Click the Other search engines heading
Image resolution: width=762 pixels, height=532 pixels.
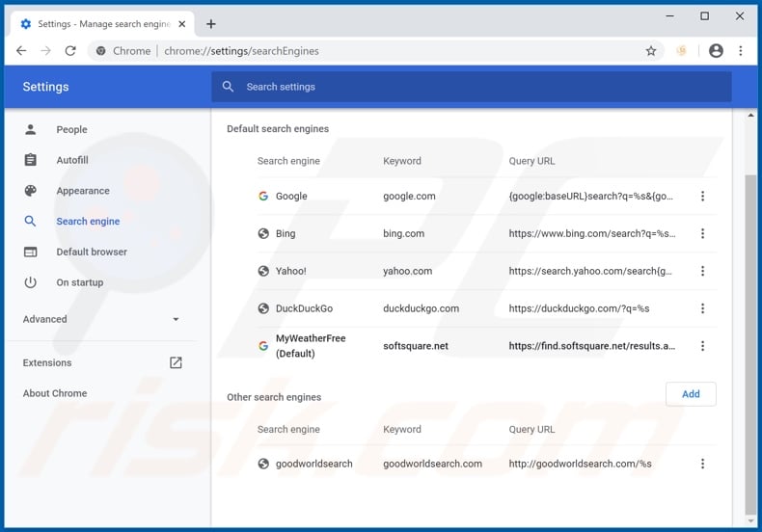pos(274,397)
